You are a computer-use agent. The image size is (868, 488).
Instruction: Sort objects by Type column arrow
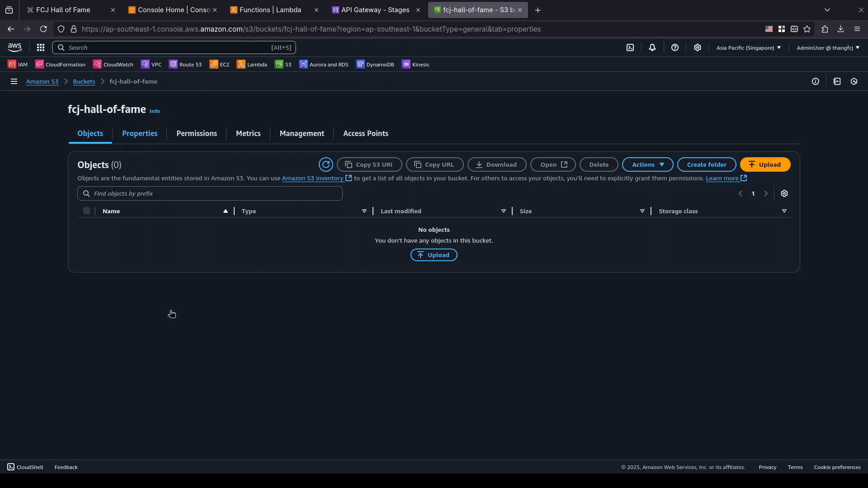(364, 211)
